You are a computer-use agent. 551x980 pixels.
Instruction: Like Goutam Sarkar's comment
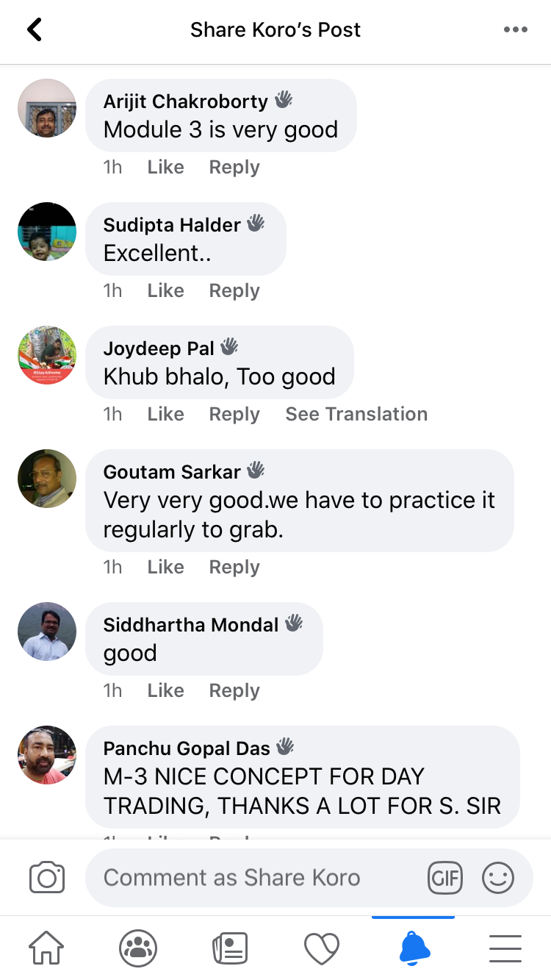point(165,567)
